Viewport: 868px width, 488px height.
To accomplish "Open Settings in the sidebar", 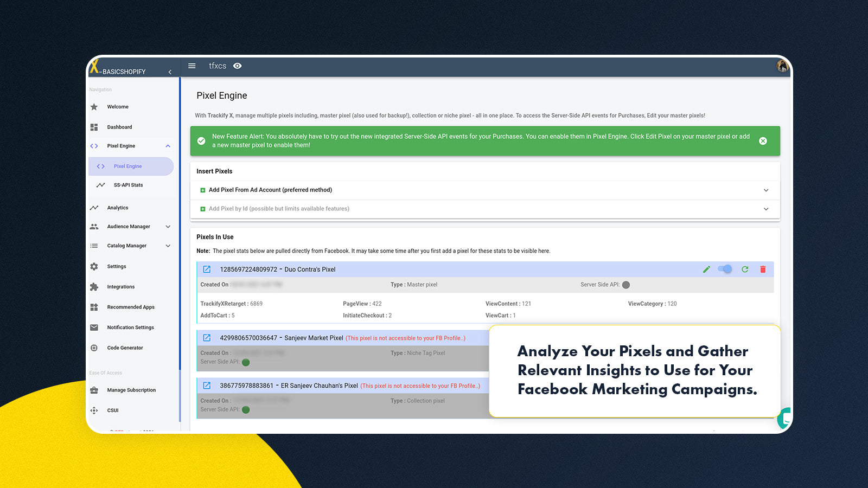I will (117, 266).
